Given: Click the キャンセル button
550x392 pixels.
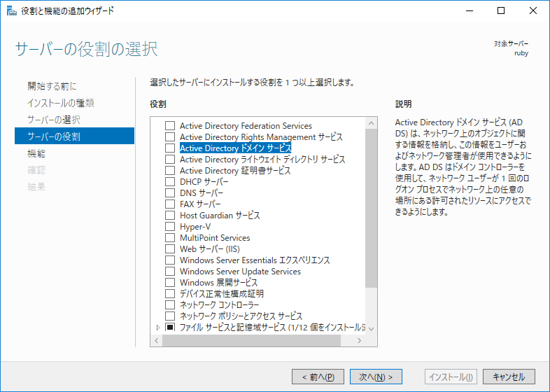Looking at the screenshot, I should pos(509,377).
